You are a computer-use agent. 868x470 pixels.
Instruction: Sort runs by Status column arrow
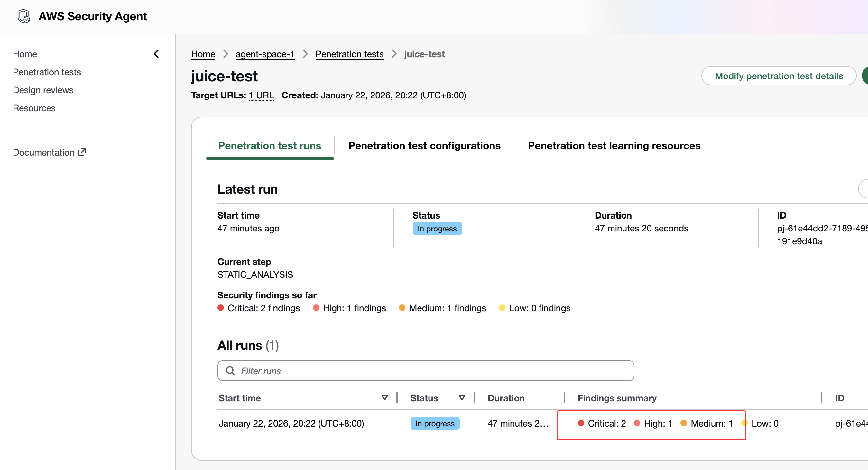click(462, 398)
